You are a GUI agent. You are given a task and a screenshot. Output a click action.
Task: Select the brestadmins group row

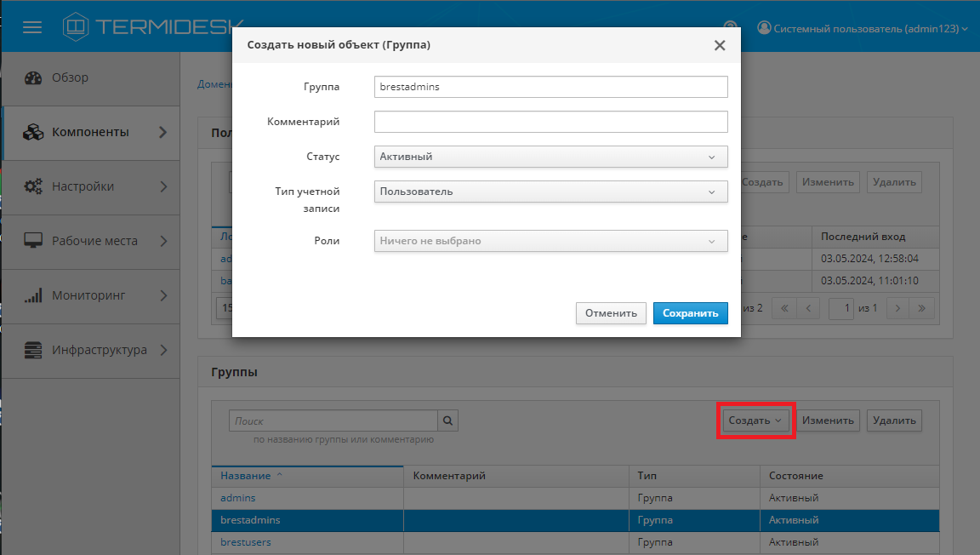[575, 521]
